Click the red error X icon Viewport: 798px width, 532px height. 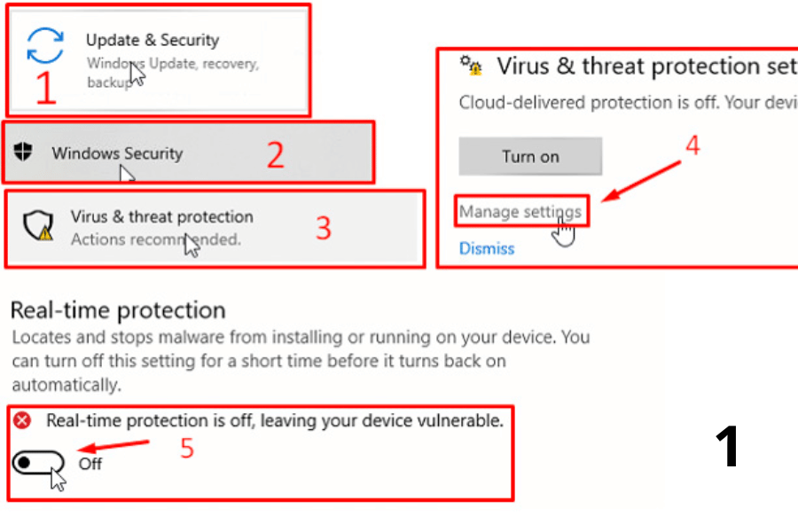click(22, 420)
